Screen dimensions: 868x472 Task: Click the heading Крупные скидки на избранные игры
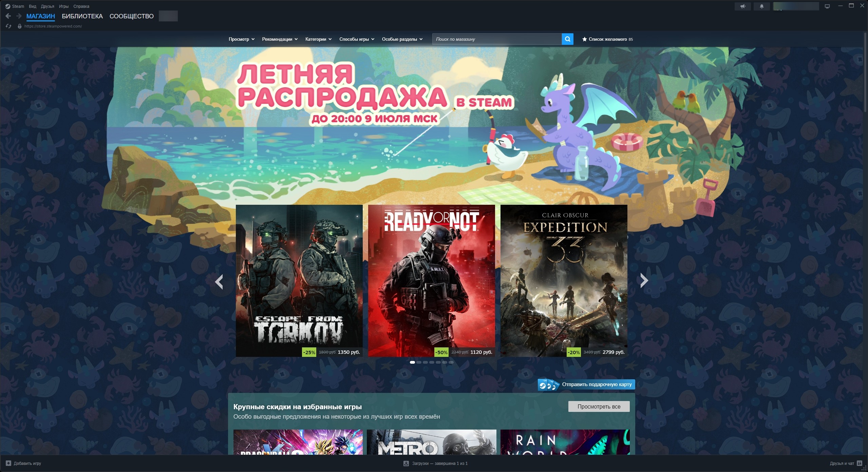pos(298,407)
